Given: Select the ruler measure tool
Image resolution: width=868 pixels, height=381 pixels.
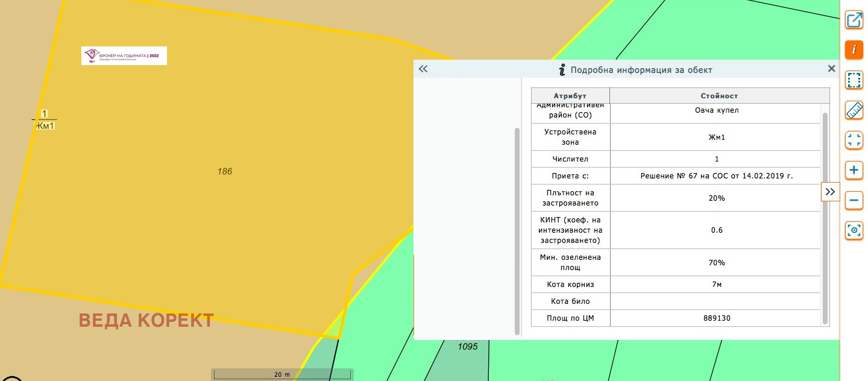Looking at the screenshot, I should coord(854,110).
